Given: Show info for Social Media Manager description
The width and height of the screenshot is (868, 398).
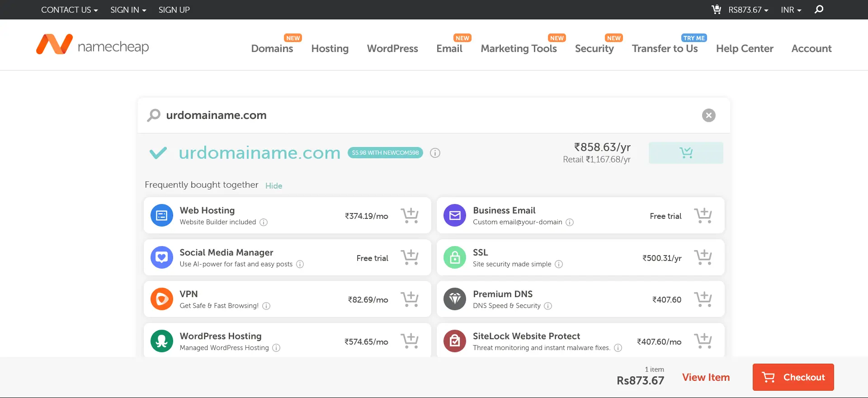Looking at the screenshot, I should coord(300,264).
